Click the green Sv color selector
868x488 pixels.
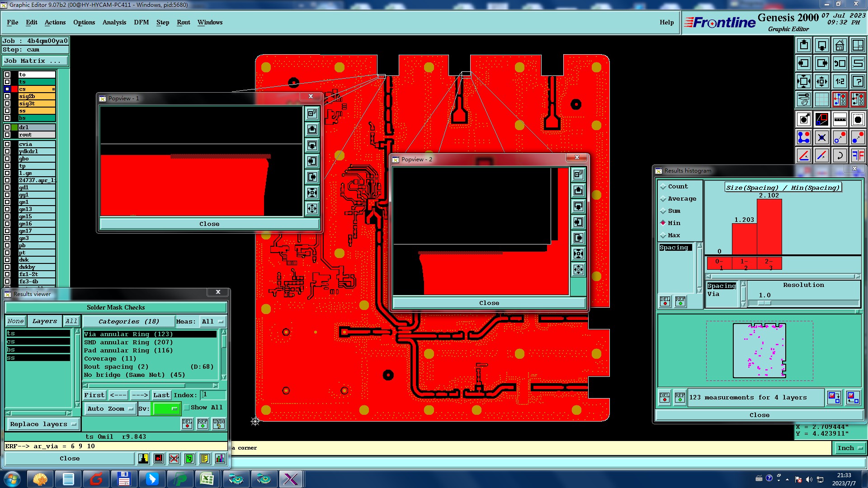coord(166,408)
